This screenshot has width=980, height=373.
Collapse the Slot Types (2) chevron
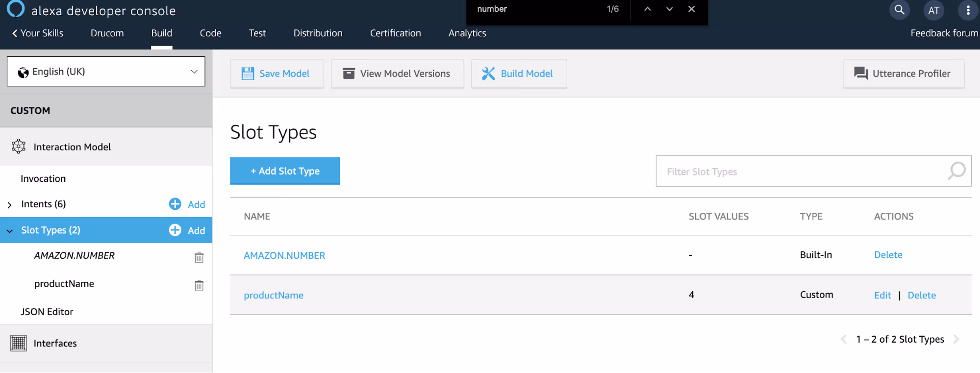pyautogui.click(x=9, y=231)
